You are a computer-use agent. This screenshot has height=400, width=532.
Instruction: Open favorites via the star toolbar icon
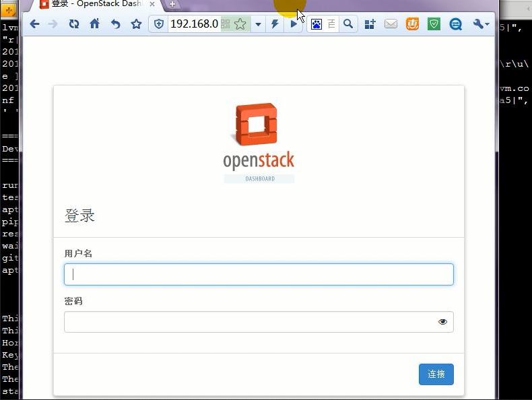click(x=136, y=24)
